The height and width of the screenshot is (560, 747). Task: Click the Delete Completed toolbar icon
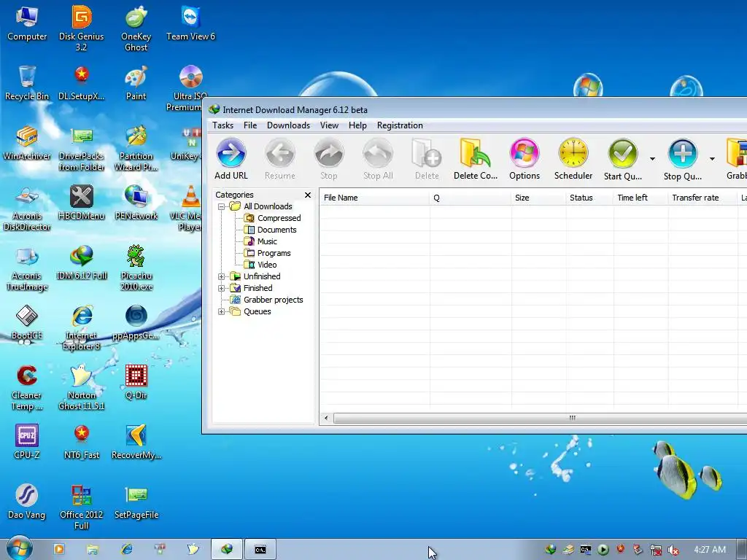[476, 153]
